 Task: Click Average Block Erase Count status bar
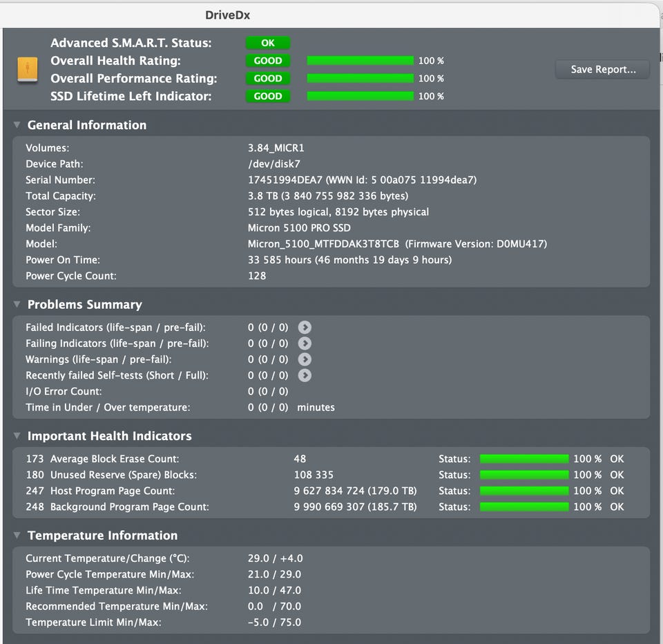[524, 459]
